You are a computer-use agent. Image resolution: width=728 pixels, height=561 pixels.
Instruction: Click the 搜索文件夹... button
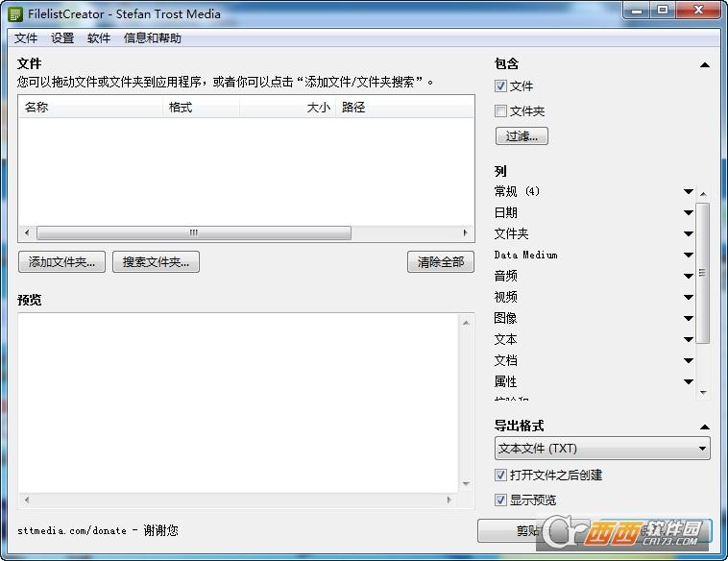coord(156,262)
